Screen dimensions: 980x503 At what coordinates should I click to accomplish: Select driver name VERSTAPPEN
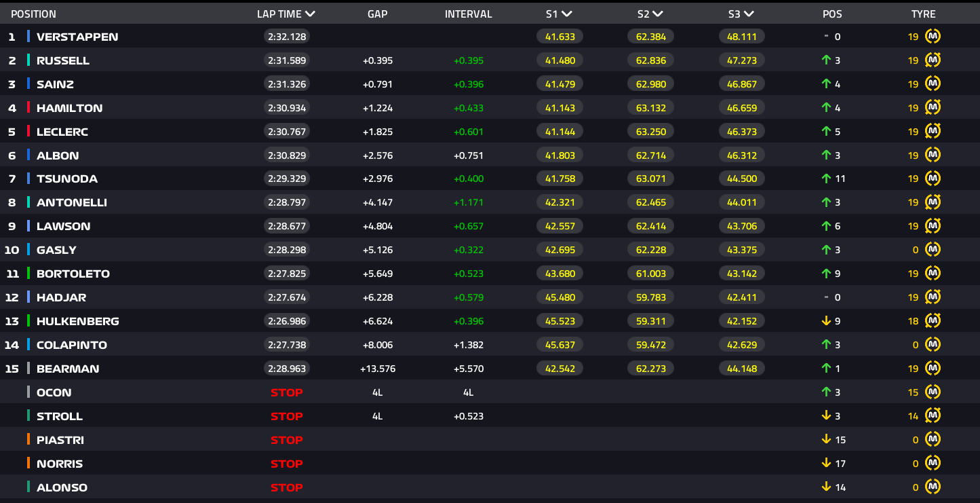77,37
